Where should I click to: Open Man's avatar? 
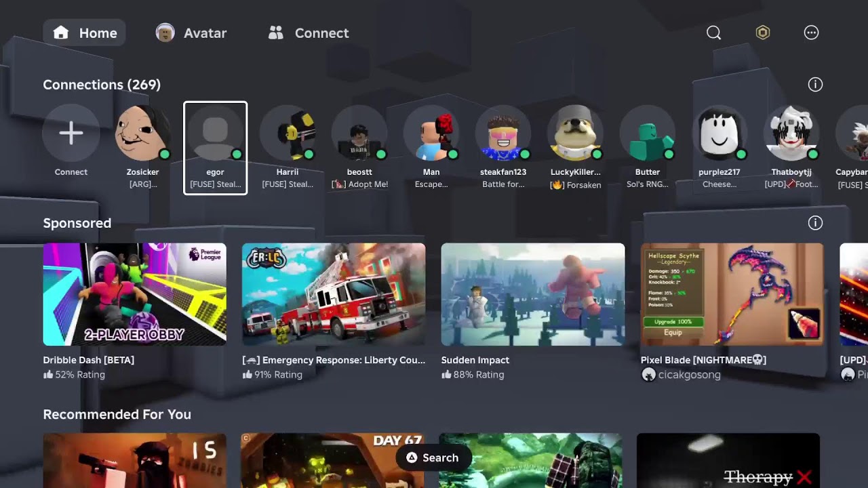click(431, 133)
